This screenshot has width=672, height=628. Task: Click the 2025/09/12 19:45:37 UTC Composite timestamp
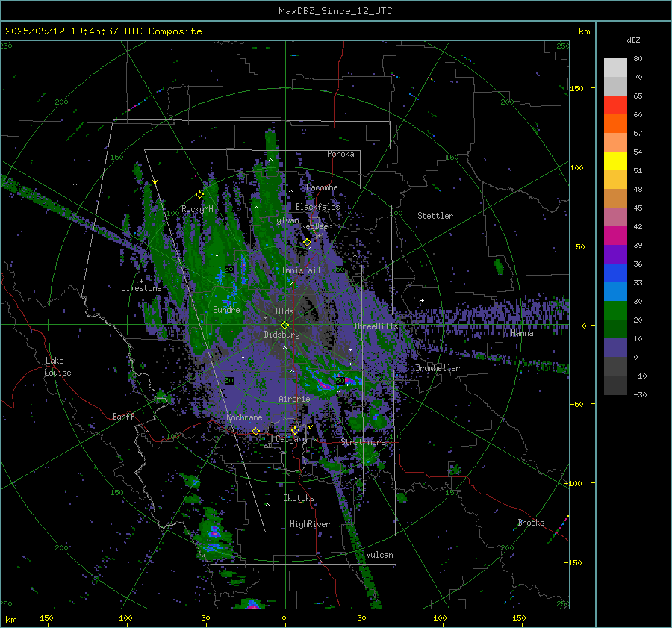(x=103, y=31)
